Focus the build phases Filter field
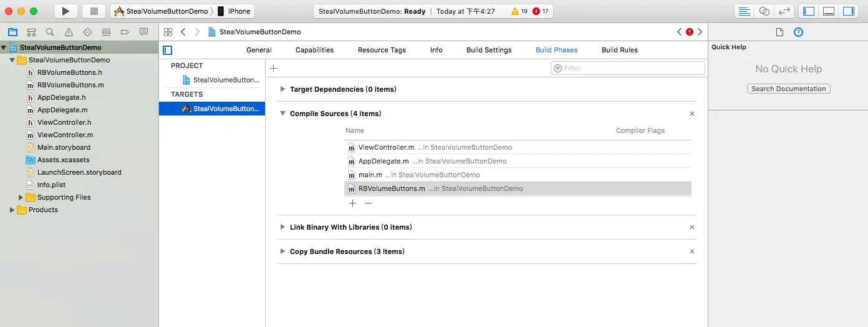The height and width of the screenshot is (327, 868). click(628, 68)
